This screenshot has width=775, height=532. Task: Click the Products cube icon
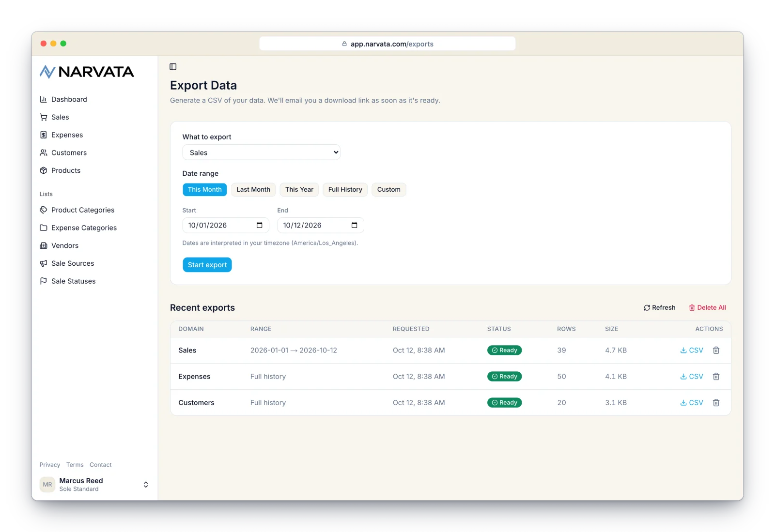tap(44, 170)
